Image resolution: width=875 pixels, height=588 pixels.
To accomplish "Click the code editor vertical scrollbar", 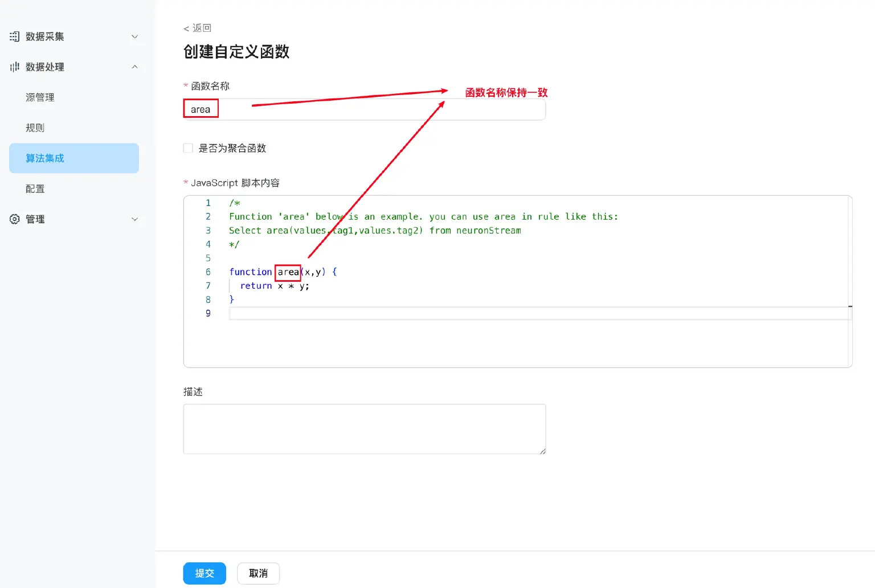I will pos(850,307).
